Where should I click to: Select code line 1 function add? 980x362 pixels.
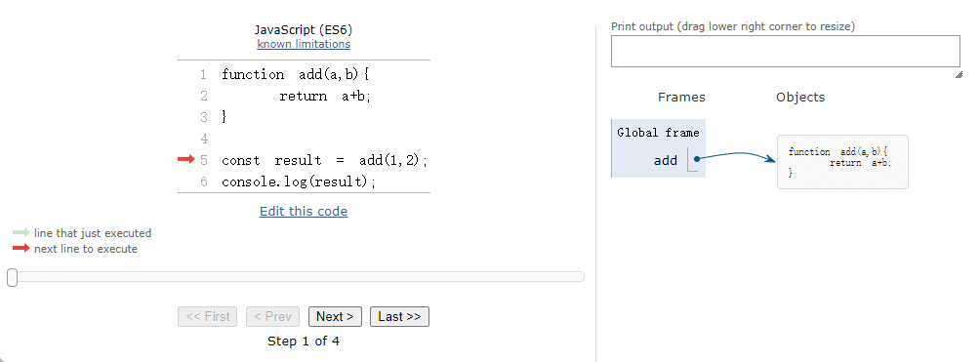coord(297,74)
